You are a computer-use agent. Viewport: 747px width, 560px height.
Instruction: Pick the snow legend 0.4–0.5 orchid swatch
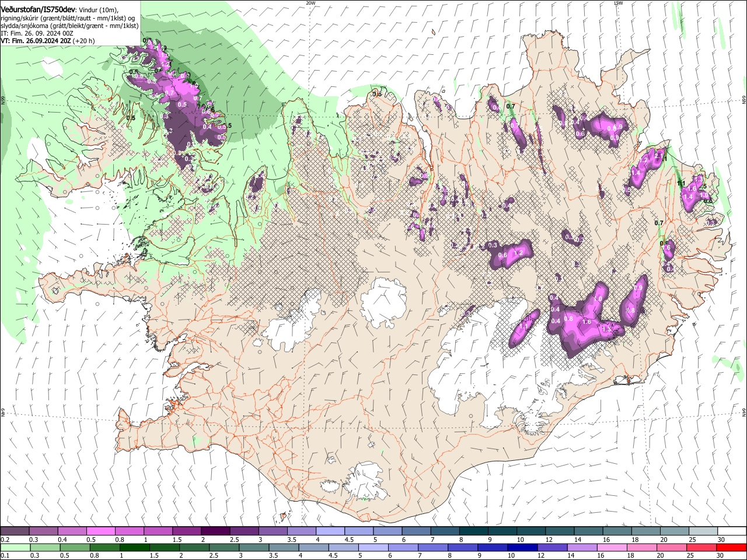tap(72, 531)
